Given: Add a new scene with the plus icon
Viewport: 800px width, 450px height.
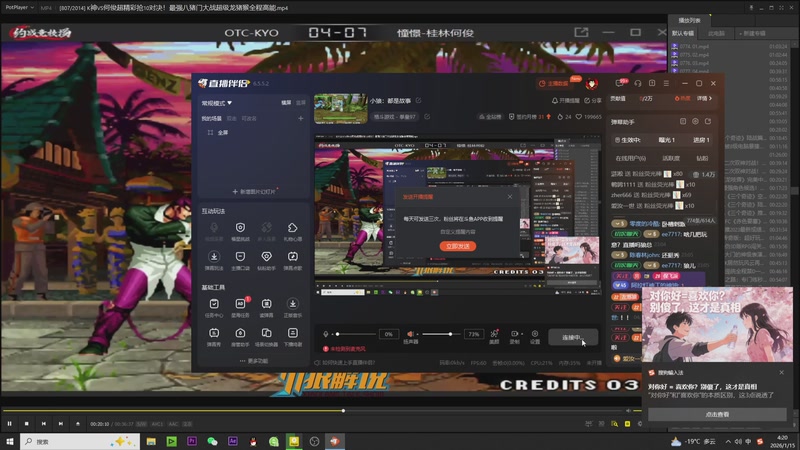Looking at the screenshot, I should (301, 118).
